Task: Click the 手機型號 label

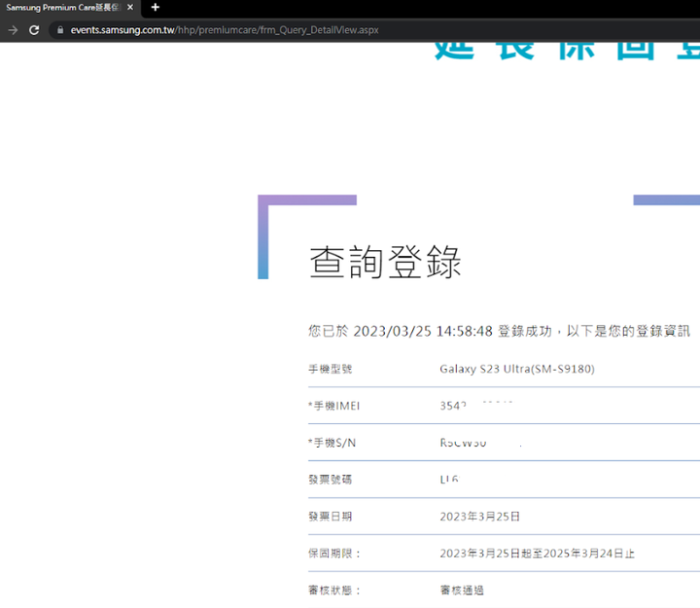Action: (x=331, y=369)
